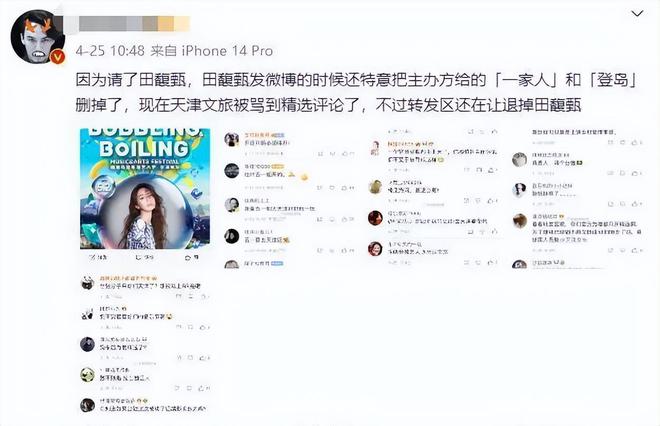Click the orange verified V badge
The width and height of the screenshot is (660, 426).
[57, 57]
